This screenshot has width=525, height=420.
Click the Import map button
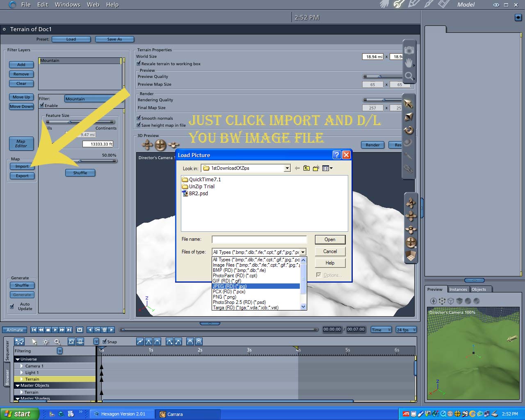[22, 167]
